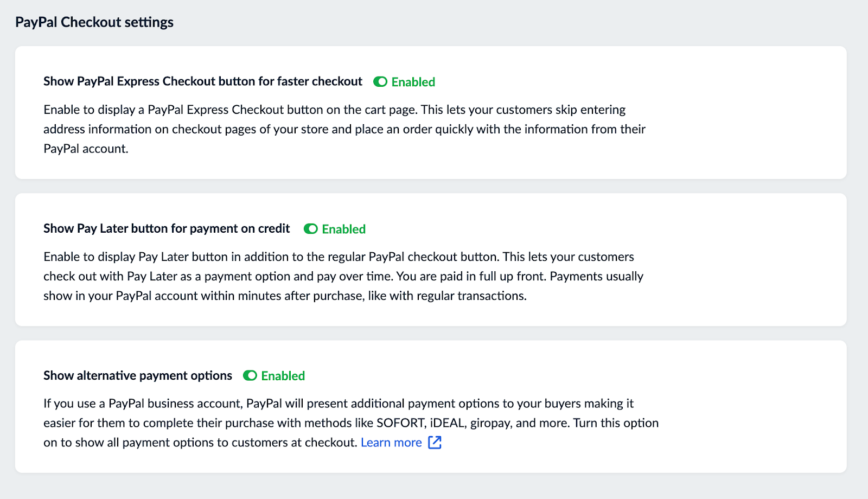Click the PayPal Checkout settings heading
The height and width of the screenshot is (499, 868).
[95, 22]
